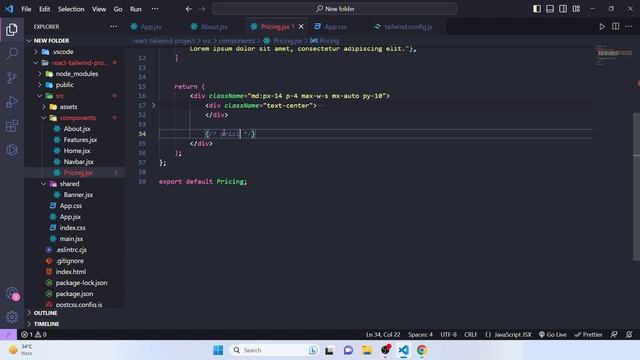
Task: Collapse the src folder
Action: click(x=60, y=96)
